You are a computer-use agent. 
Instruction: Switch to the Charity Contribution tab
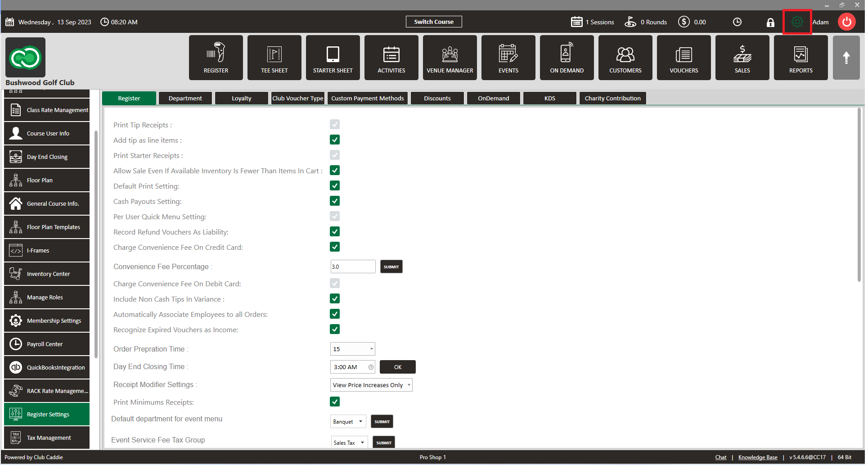coord(612,98)
